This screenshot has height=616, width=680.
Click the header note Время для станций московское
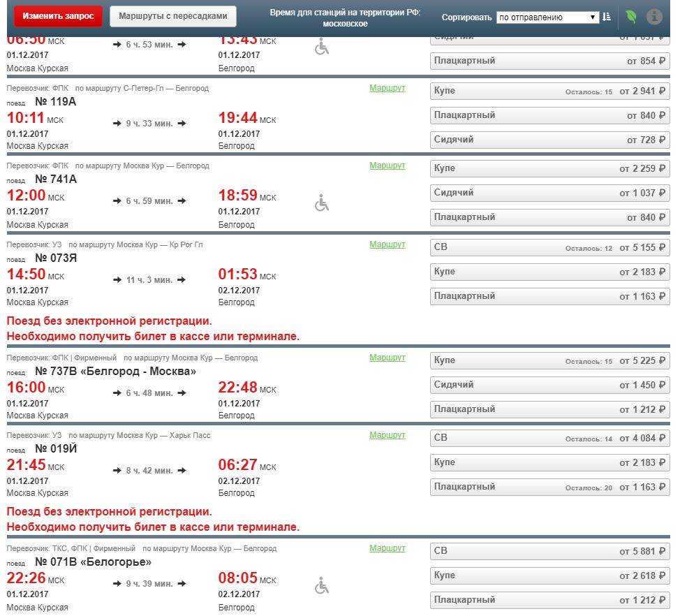[x=345, y=17]
